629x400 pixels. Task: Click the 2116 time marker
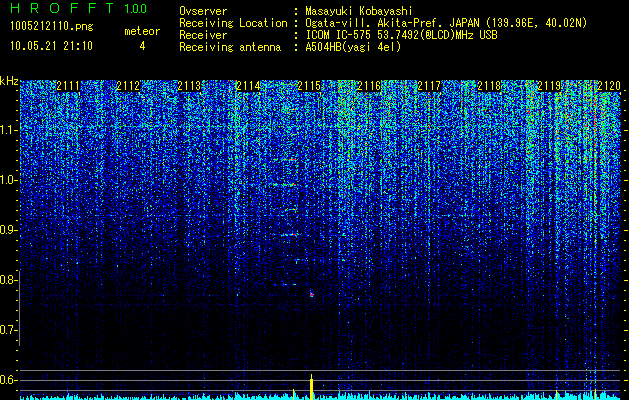click(x=369, y=86)
